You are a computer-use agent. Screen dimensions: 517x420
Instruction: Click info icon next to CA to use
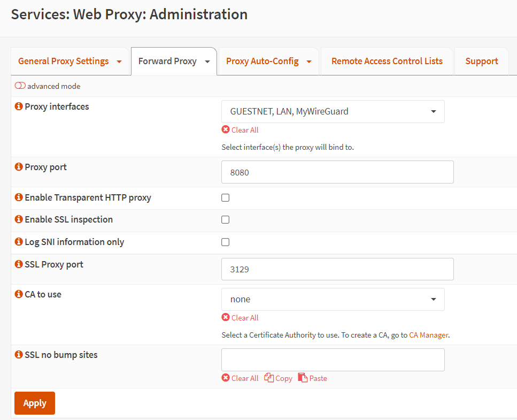coord(19,295)
